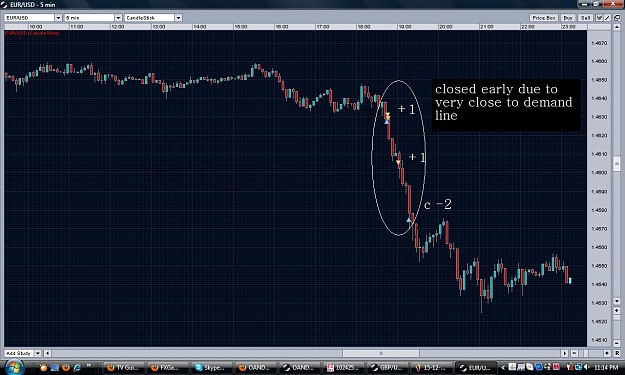Click the 19:00 label on the time axis
This screenshot has width=625, height=375.
(405, 27)
